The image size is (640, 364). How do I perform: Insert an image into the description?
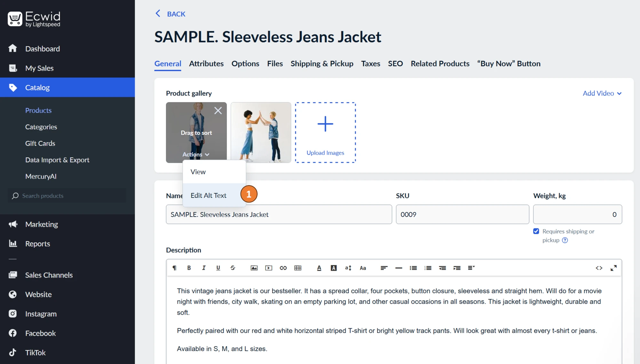pos(254,268)
